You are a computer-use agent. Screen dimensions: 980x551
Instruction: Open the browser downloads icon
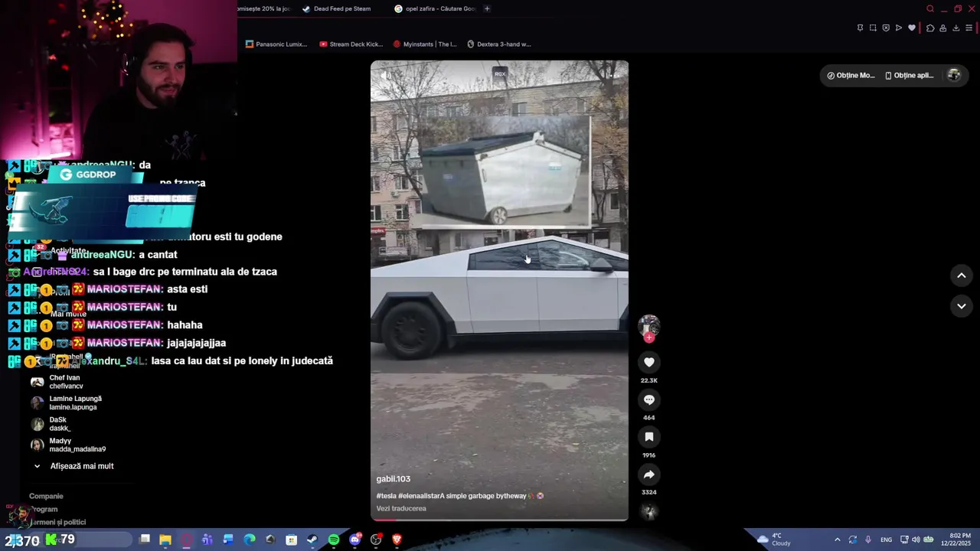(956, 28)
